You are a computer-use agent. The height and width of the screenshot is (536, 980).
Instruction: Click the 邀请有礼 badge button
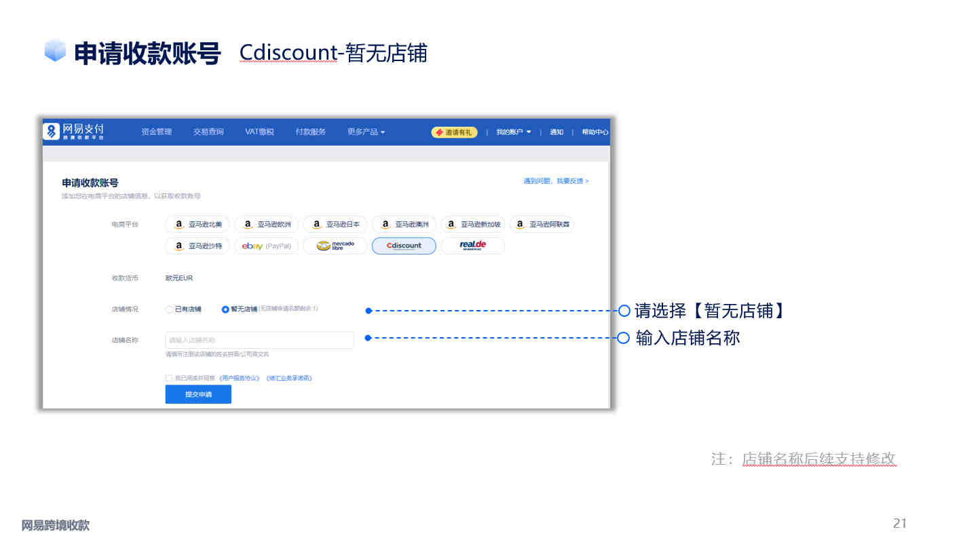(455, 132)
